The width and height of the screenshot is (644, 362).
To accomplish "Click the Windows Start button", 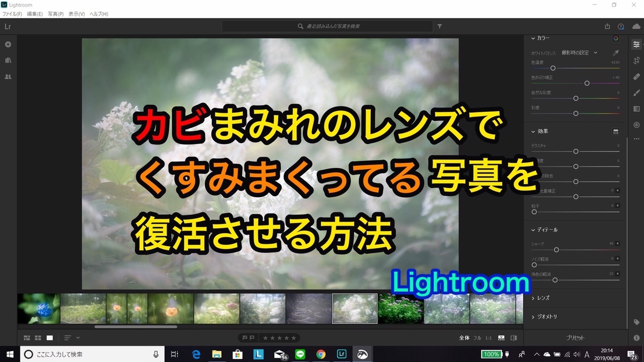I will click(x=10, y=354).
